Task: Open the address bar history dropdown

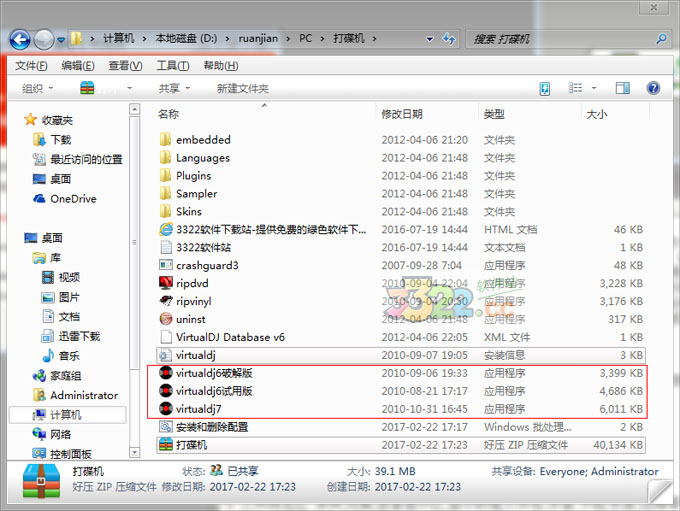Action: 429,39
